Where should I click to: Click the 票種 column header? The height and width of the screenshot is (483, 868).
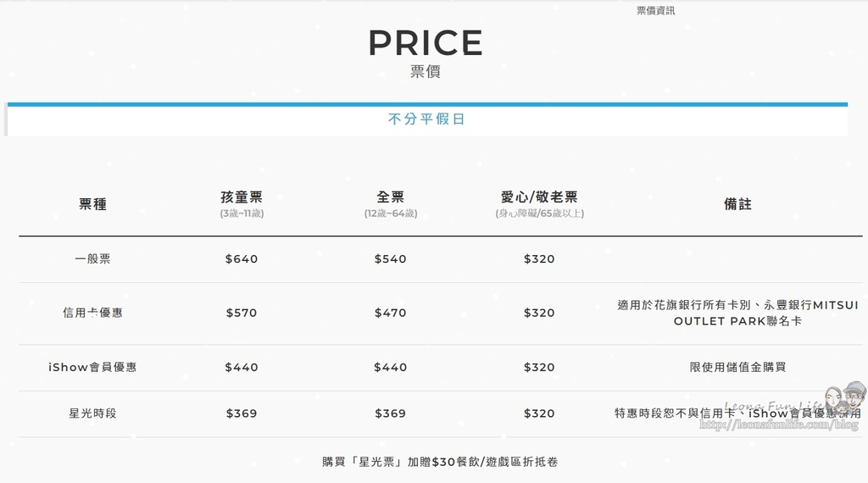tap(92, 204)
